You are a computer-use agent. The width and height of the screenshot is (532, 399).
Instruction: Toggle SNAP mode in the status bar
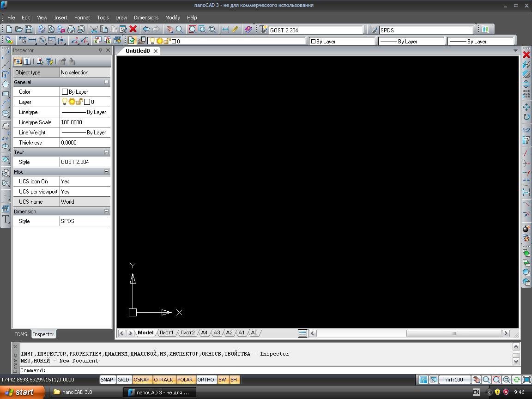coord(107,380)
